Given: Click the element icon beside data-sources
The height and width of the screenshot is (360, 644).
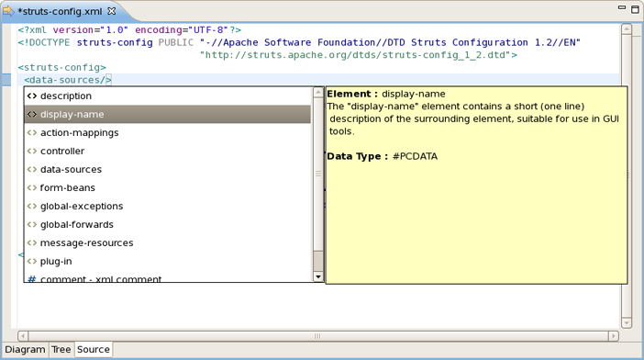Looking at the screenshot, I should coord(31,169).
